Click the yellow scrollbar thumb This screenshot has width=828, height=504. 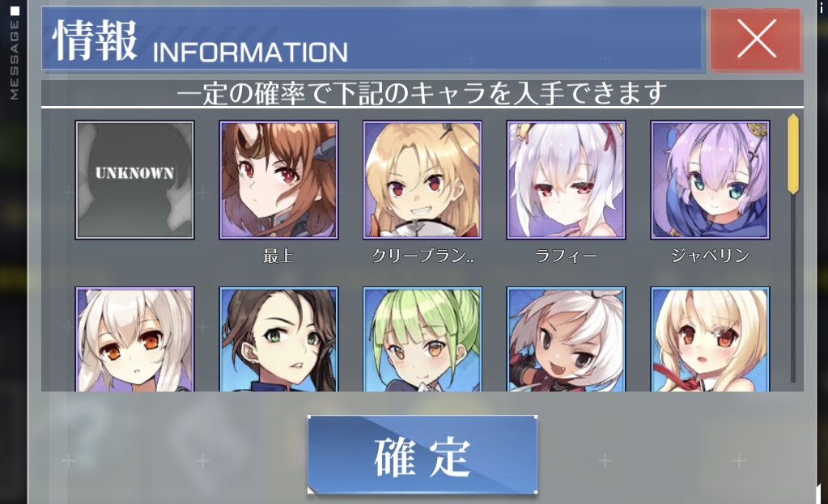pos(793,154)
